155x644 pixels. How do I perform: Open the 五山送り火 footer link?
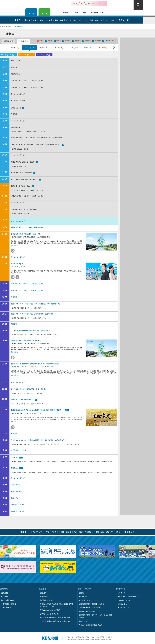click(x=83, y=596)
